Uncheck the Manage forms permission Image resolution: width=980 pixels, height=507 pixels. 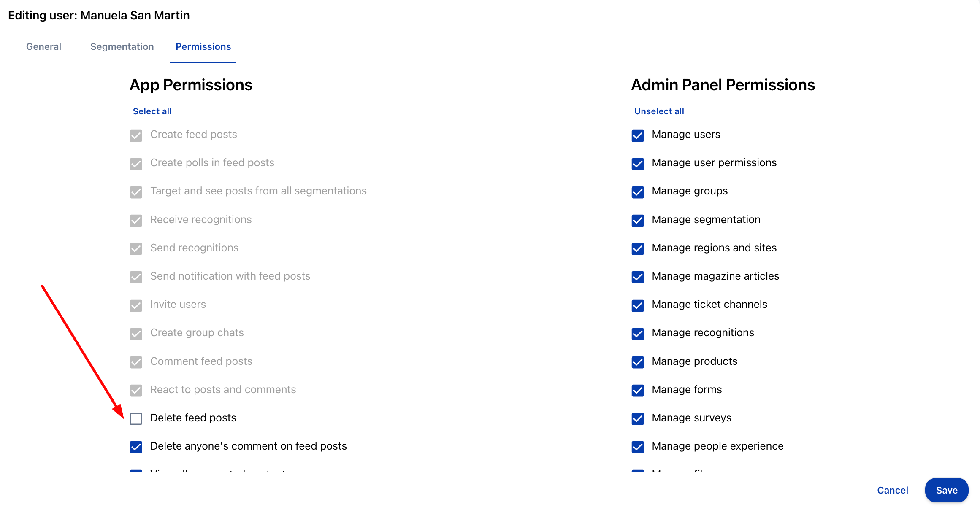tap(637, 390)
